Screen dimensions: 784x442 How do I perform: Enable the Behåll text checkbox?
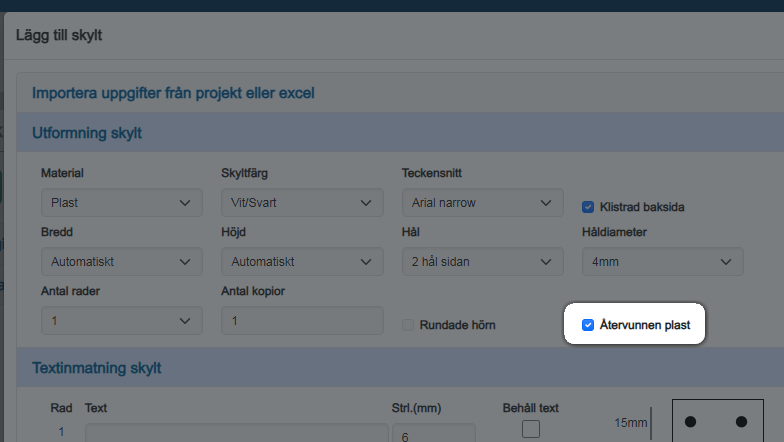pos(531,429)
